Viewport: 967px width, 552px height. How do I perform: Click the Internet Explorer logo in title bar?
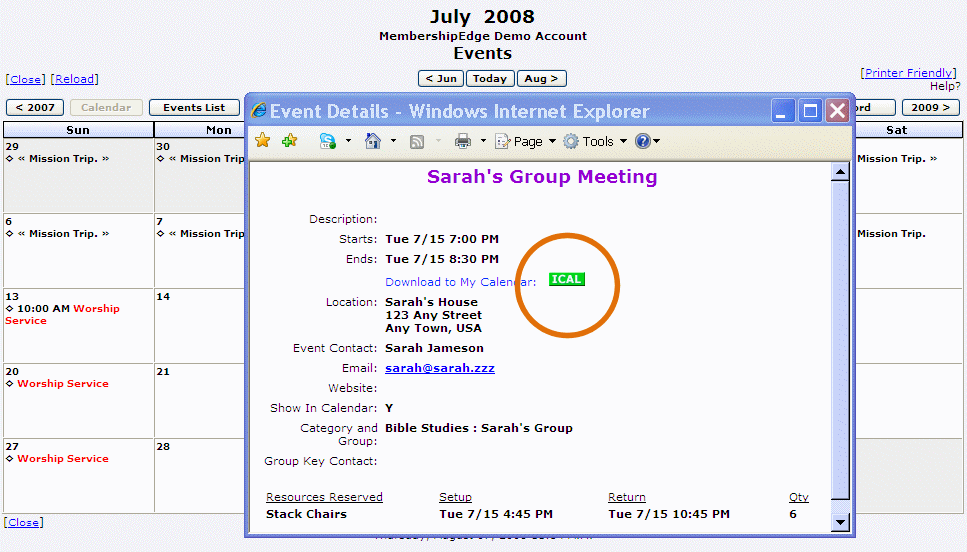click(x=259, y=111)
